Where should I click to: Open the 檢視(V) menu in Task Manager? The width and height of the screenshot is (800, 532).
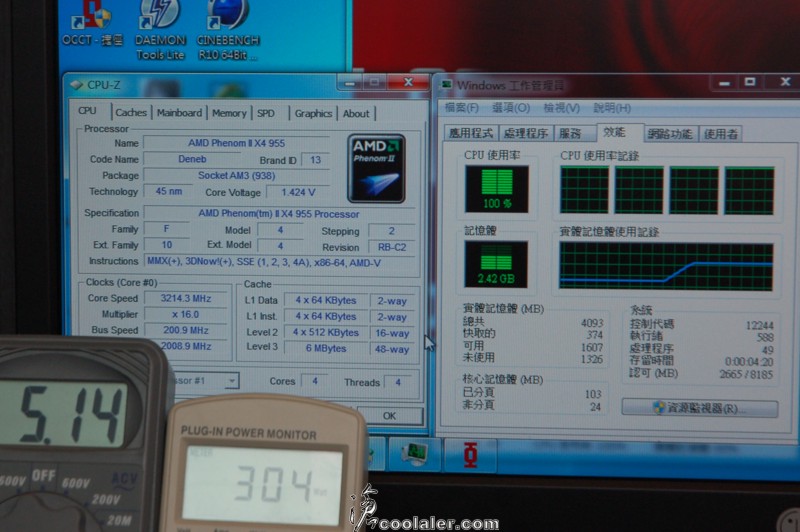(x=561, y=108)
